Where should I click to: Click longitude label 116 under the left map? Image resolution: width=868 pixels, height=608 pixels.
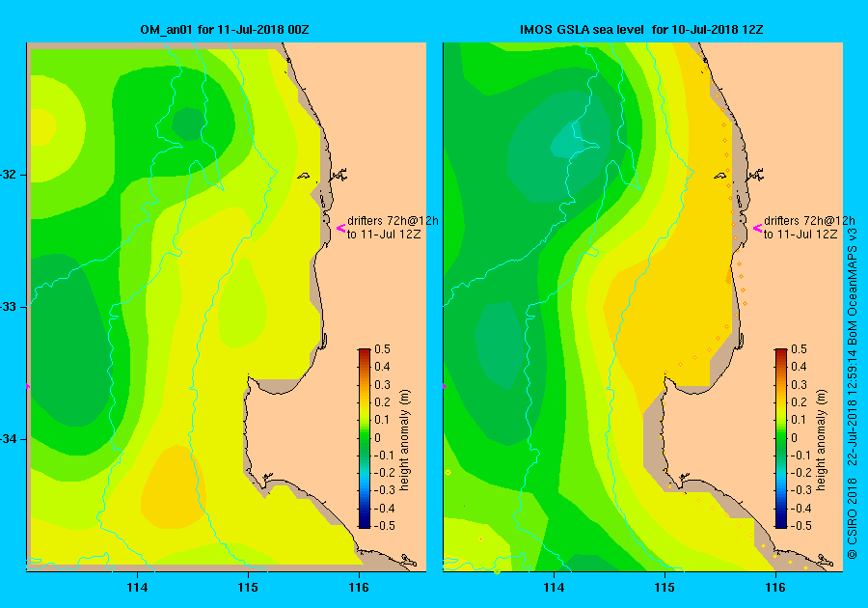359,588
